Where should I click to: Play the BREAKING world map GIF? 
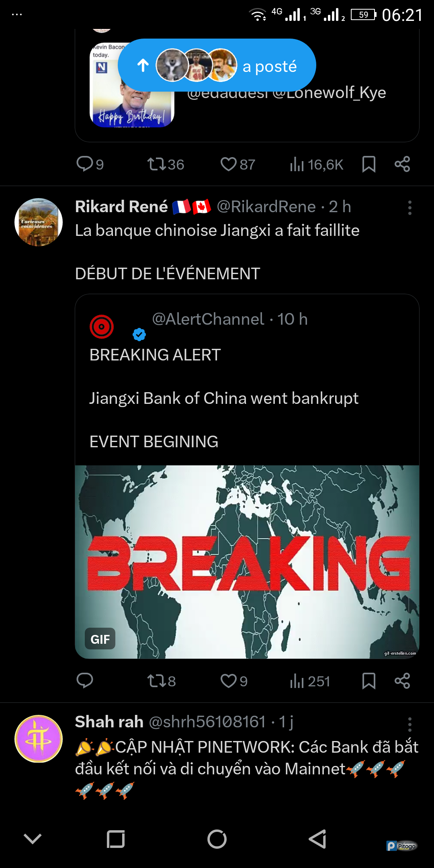point(247,562)
